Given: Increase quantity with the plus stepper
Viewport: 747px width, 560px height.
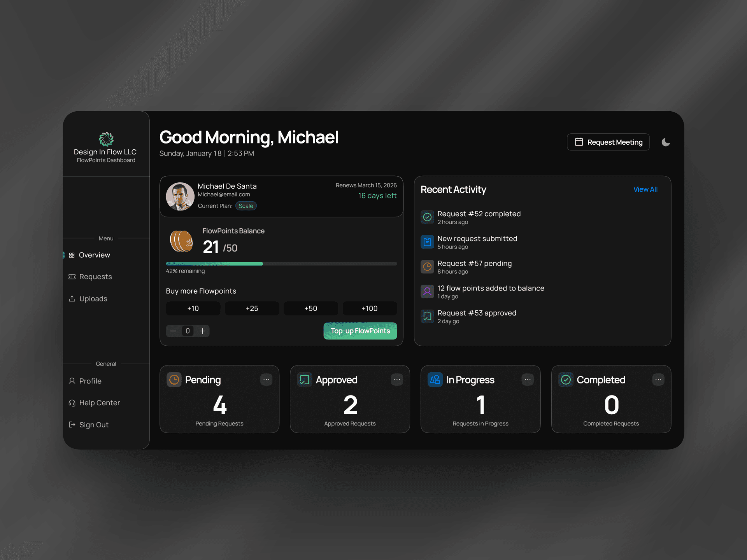Looking at the screenshot, I should (202, 331).
